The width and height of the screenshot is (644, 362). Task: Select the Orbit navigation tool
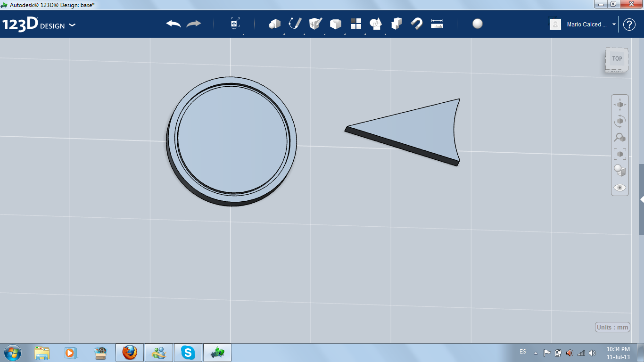tap(620, 121)
